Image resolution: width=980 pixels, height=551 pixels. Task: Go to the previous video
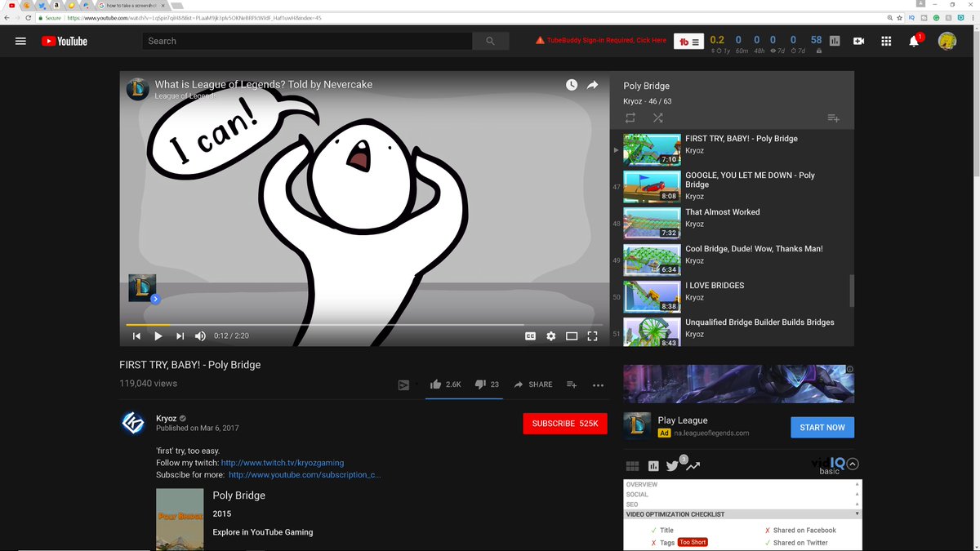point(136,335)
